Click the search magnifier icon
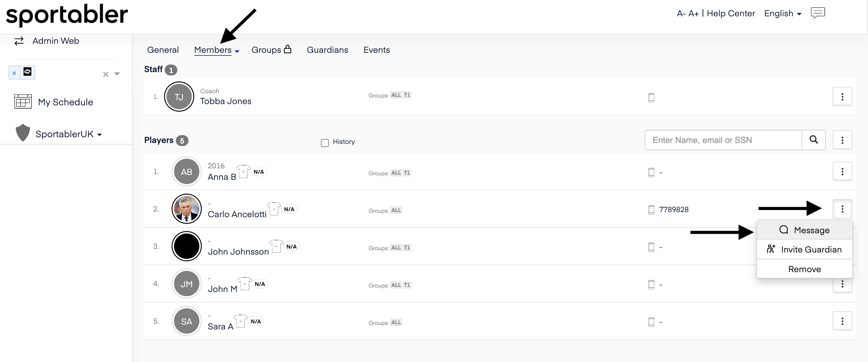868x362 pixels. 813,140
